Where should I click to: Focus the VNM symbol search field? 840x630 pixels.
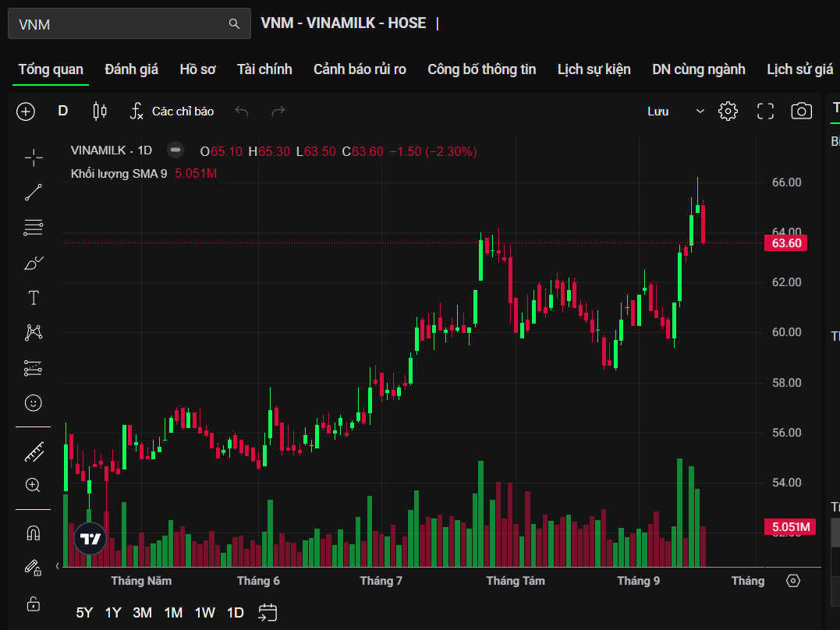(x=129, y=23)
